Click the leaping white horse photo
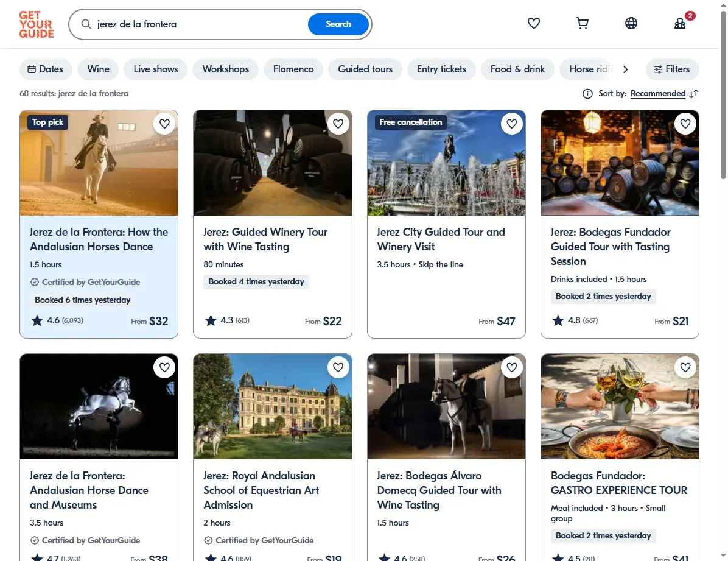 point(99,406)
